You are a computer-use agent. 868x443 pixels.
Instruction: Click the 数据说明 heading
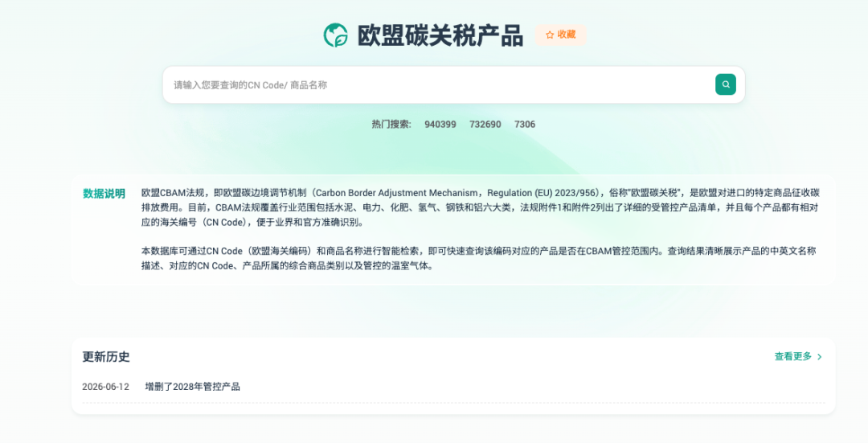104,194
